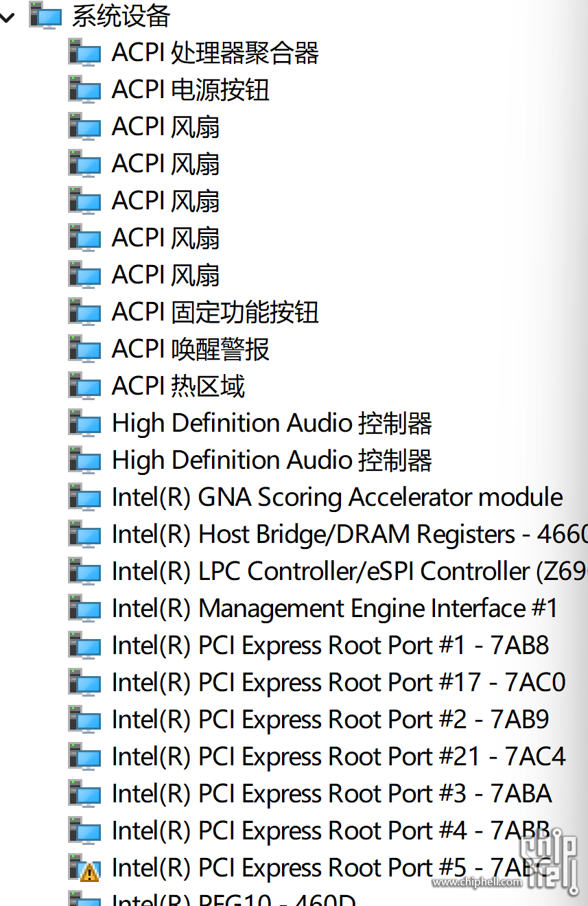Image resolution: width=588 pixels, height=906 pixels.
Task: Select Intel(R) LPC Controller/eSPI Controller text
Action: click(350, 572)
